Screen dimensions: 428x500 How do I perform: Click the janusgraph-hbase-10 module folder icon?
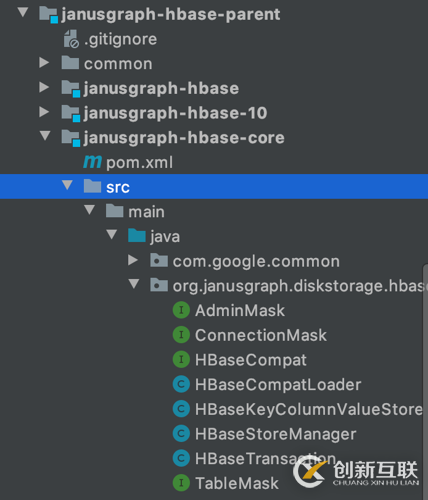pyautogui.click(x=71, y=113)
